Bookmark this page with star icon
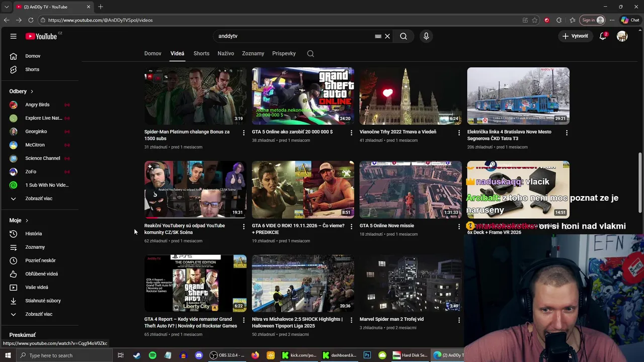 535,20
